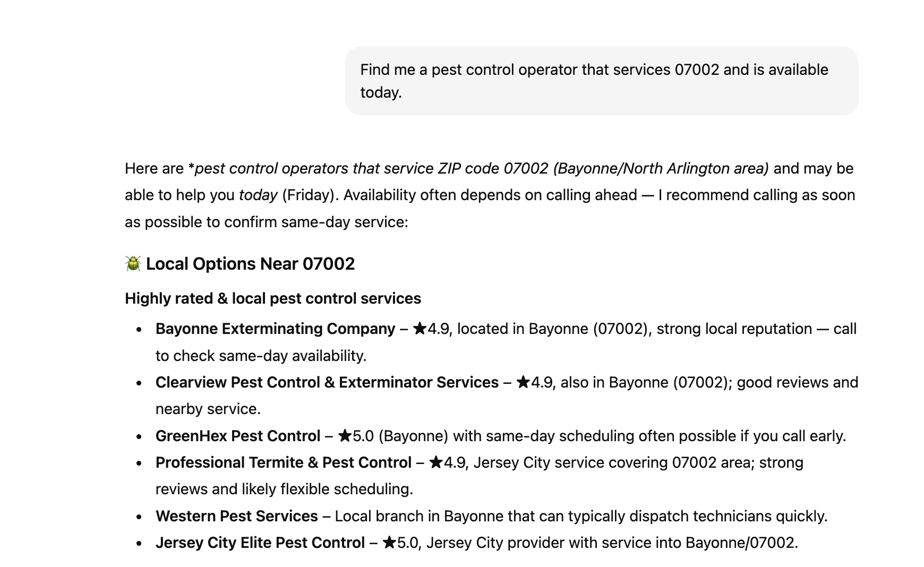Click the "call to check same-day availability" text
Screen dimensions: 924x567
coord(261,356)
